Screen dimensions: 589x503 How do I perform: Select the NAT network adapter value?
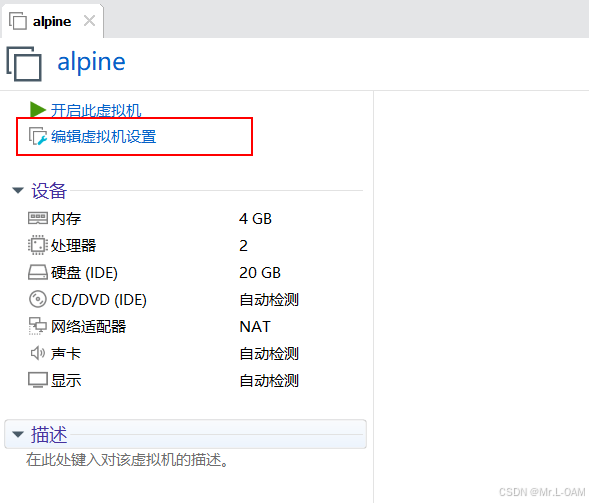click(255, 326)
